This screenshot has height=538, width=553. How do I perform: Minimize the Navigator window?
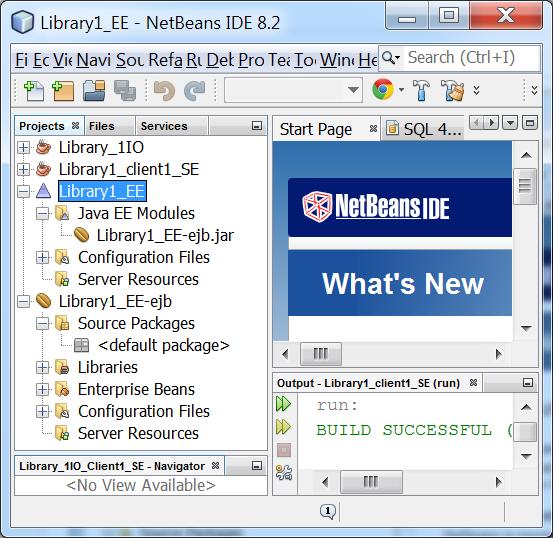pyautogui.click(x=257, y=466)
